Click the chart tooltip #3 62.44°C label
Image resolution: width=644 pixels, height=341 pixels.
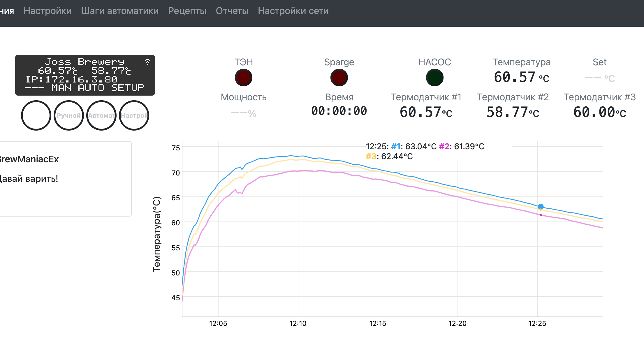[389, 156]
